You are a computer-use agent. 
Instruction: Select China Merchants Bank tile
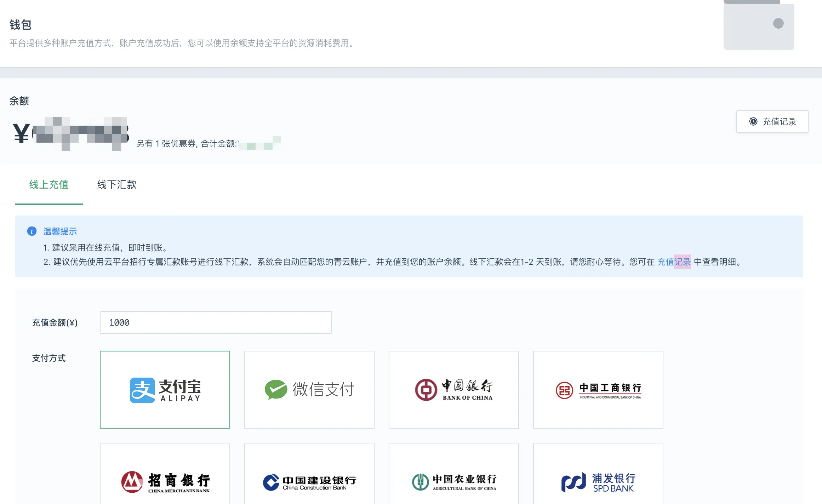tap(165, 481)
